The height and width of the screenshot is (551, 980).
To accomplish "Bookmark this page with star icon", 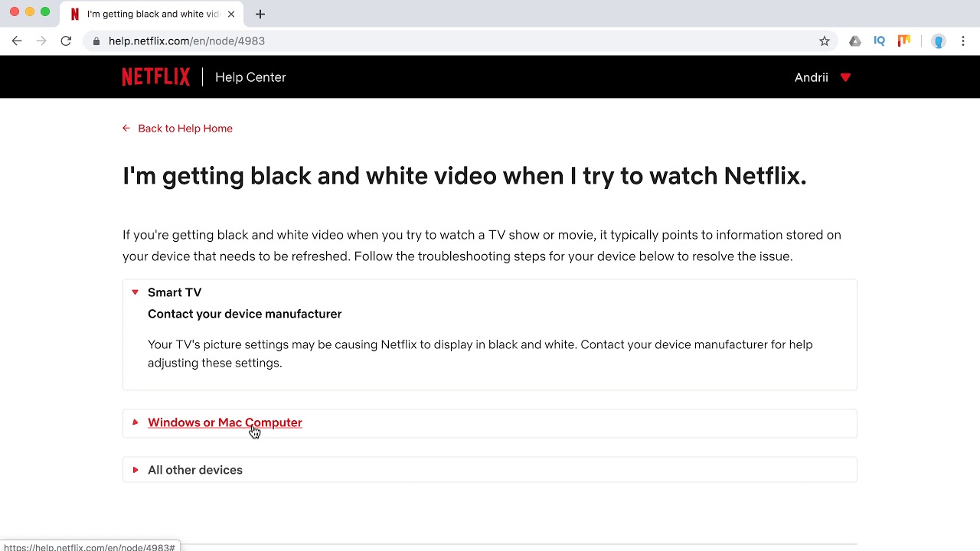I will click(825, 41).
